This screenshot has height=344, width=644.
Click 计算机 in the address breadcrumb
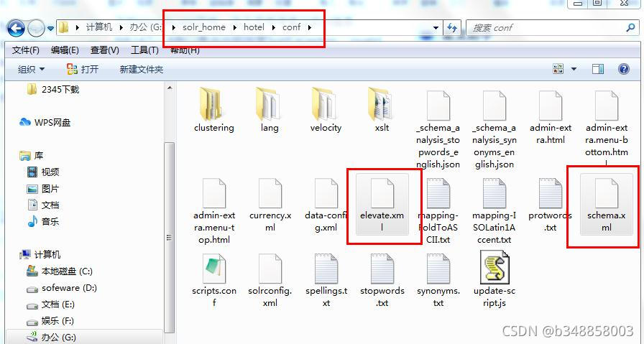tap(99, 27)
